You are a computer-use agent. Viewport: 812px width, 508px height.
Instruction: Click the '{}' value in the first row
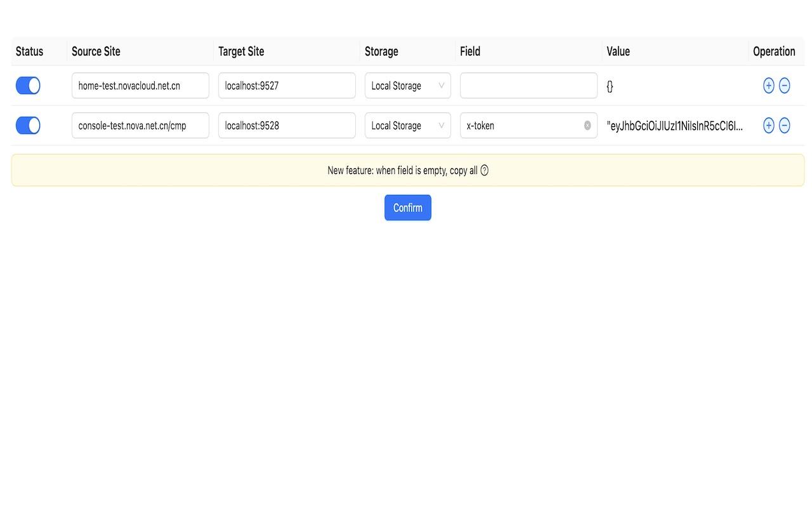coord(610,86)
